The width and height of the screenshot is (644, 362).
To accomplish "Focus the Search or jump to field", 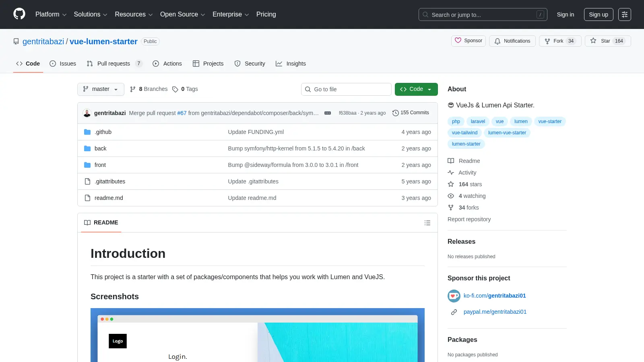I will point(483,14).
